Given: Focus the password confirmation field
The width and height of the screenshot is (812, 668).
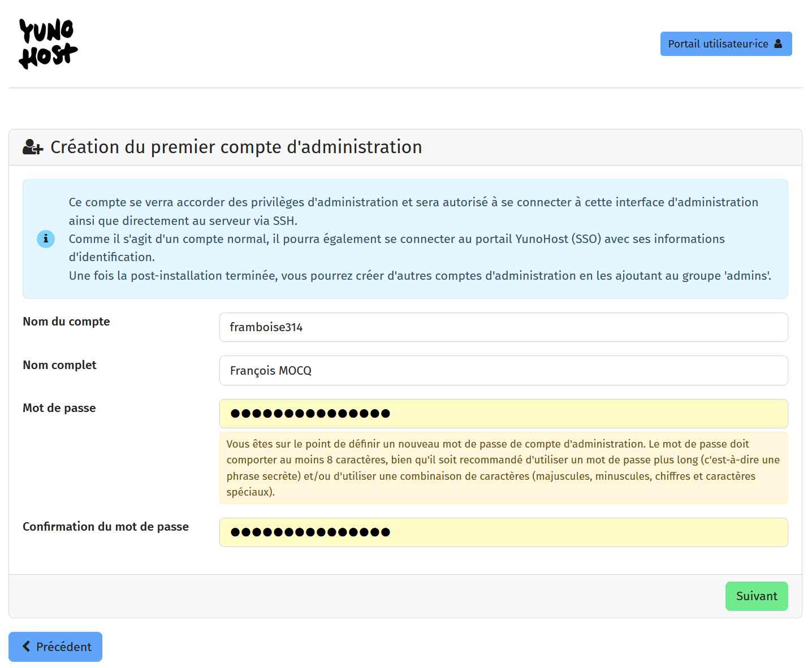Looking at the screenshot, I should [503, 532].
